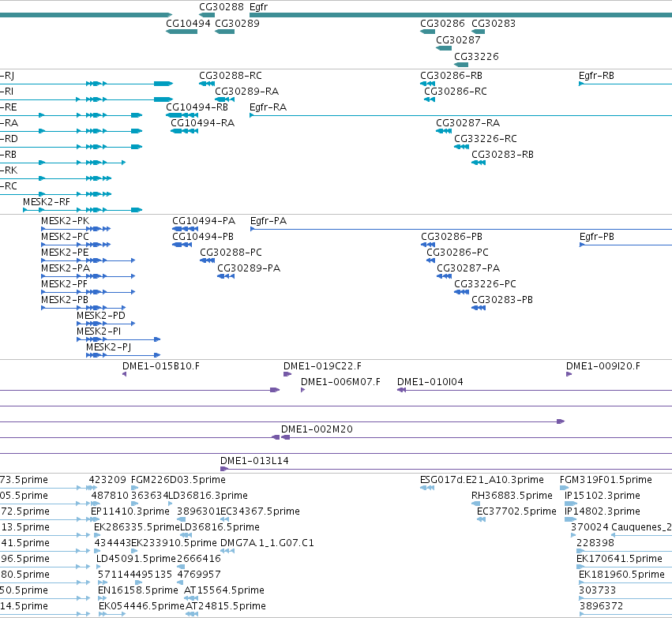Select the CG30288 gene label

point(221,7)
